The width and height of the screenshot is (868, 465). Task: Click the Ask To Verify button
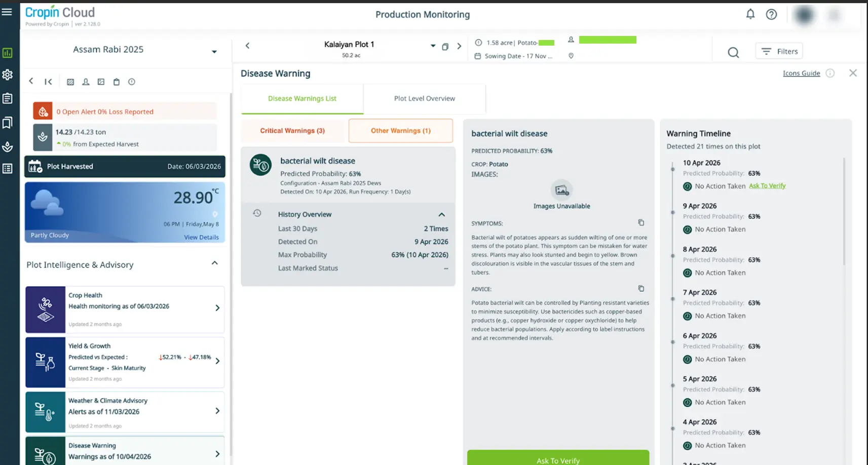(558, 458)
